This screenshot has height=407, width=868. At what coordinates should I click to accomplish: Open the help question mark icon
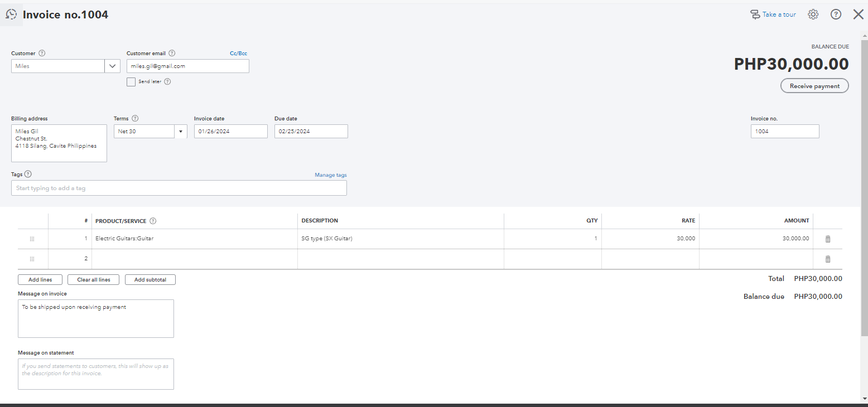(836, 14)
